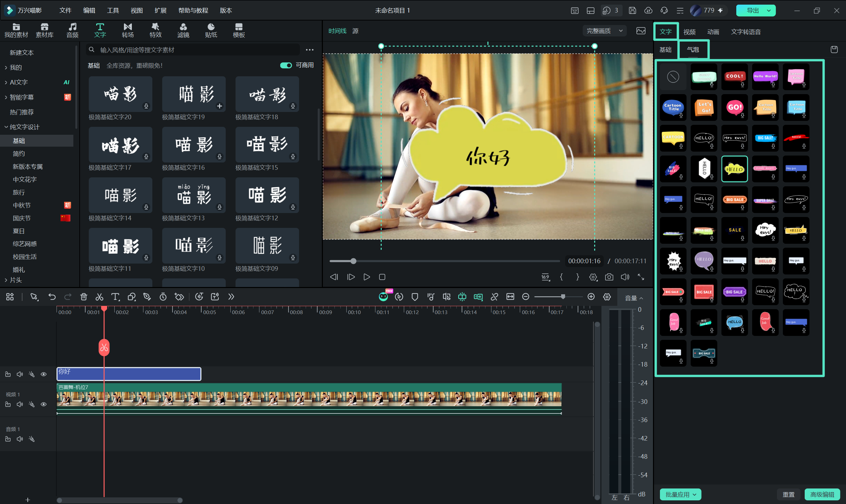Image resolution: width=846 pixels, height=504 pixels.
Task: Select the text tool in timeline toolbar
Action: tap(116, 297)
